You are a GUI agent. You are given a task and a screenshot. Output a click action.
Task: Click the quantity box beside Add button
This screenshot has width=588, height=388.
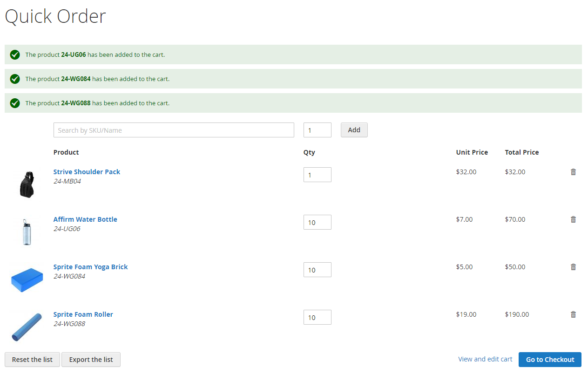(317, 130)
